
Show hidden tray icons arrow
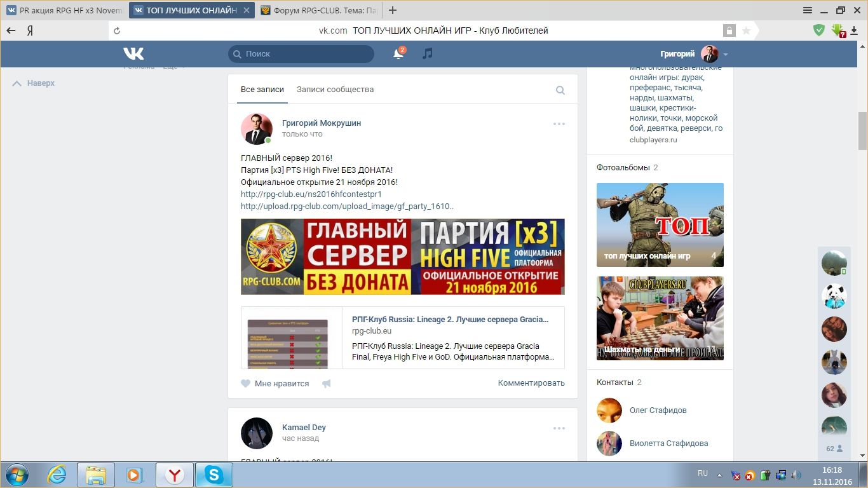pos(719,475)
